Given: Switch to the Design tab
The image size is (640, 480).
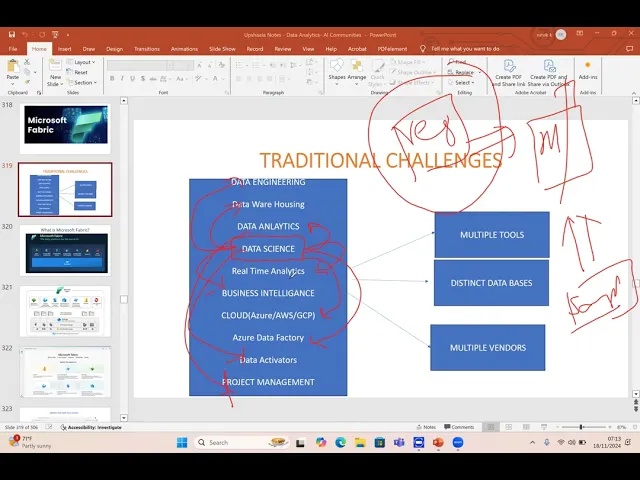Looking at the screenshot, I should pyautogui.click(x=114, y=49).
